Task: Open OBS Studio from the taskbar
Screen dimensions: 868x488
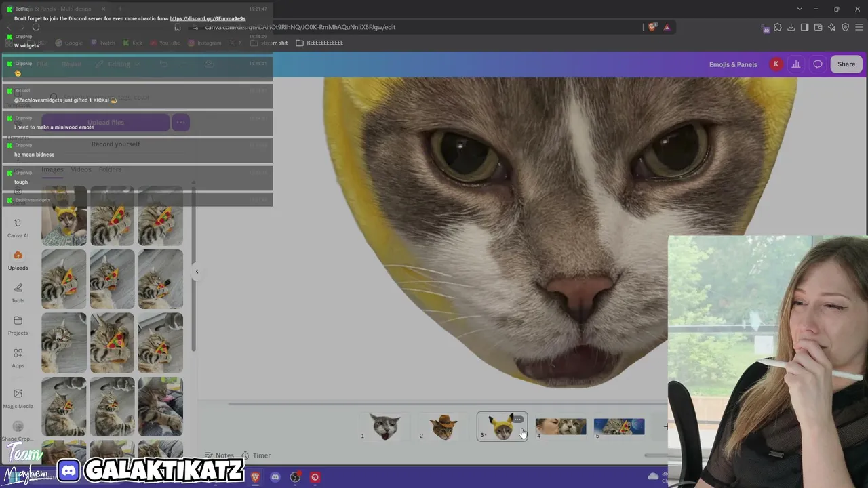Action: point(295,477)
